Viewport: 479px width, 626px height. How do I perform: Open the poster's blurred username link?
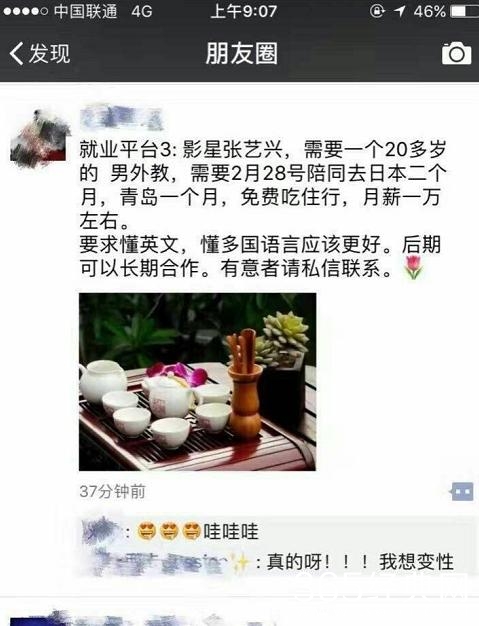click(x=121, y=117)
